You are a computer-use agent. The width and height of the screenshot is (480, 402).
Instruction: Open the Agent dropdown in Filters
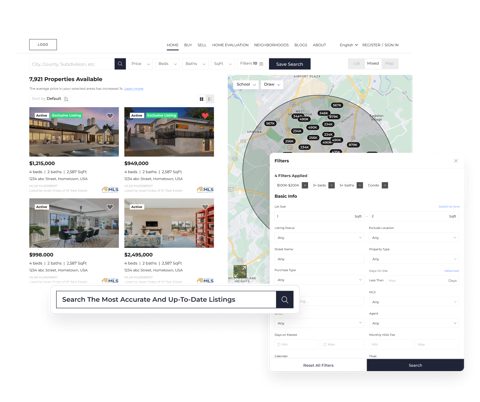point(414,323)
